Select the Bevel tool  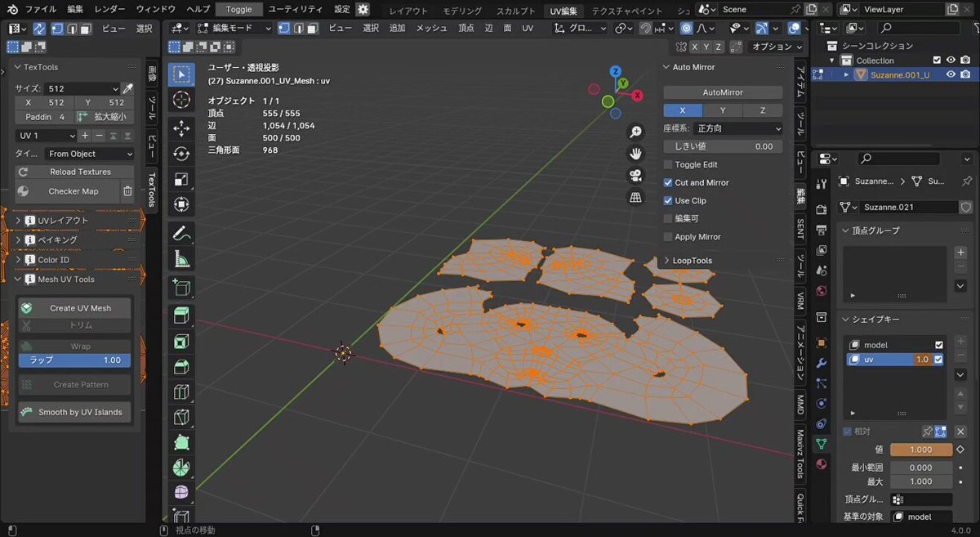tap(181, 367)
